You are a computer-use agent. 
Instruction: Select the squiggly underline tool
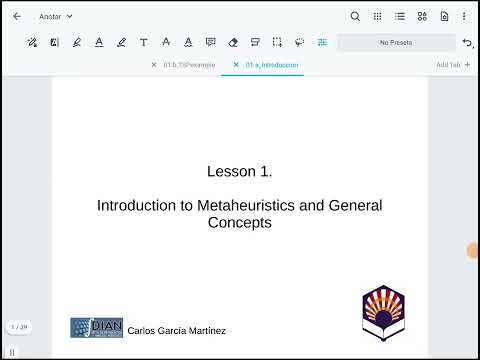pyautogui.click(x=188, y=42)
